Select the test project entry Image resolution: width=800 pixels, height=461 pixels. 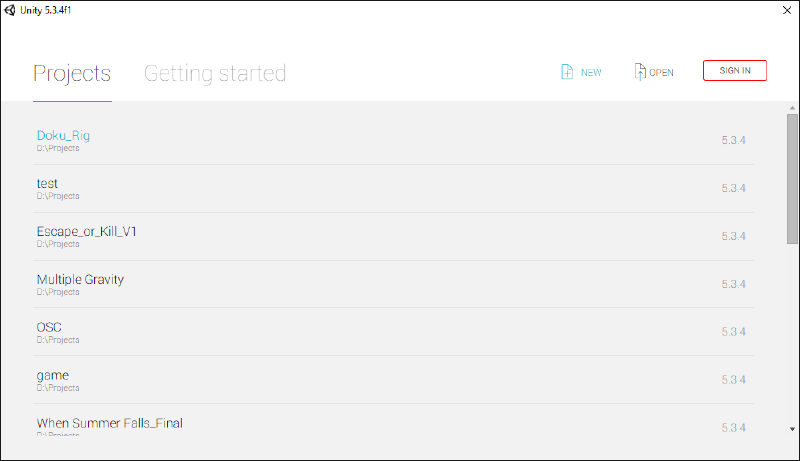[47, 184]
